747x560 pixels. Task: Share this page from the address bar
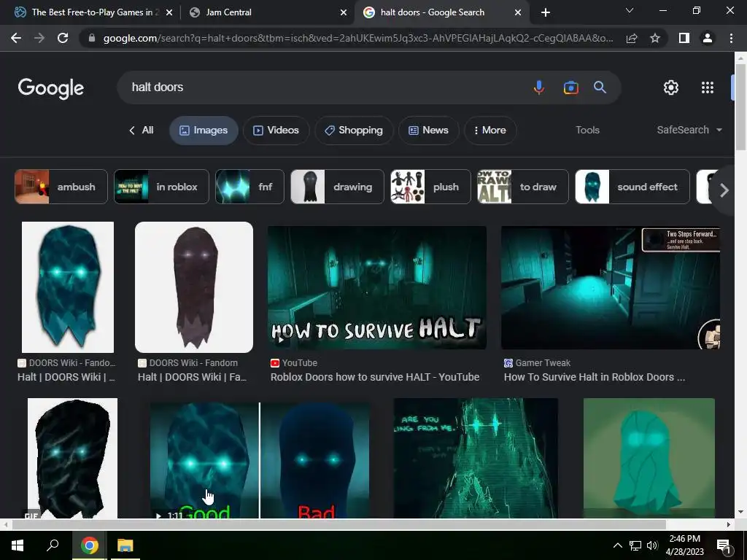click(x=632, y=38)
